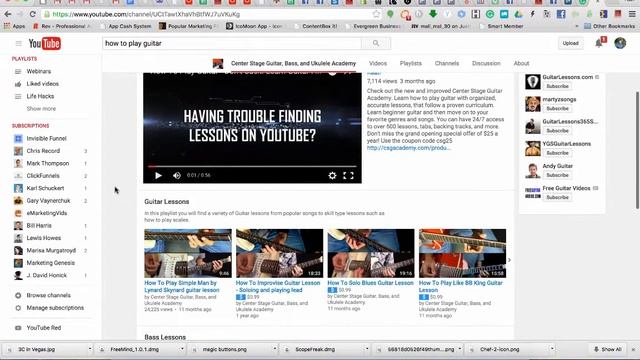
Task: Mute the trailer with the volume icon
Action: coord(177,176)
